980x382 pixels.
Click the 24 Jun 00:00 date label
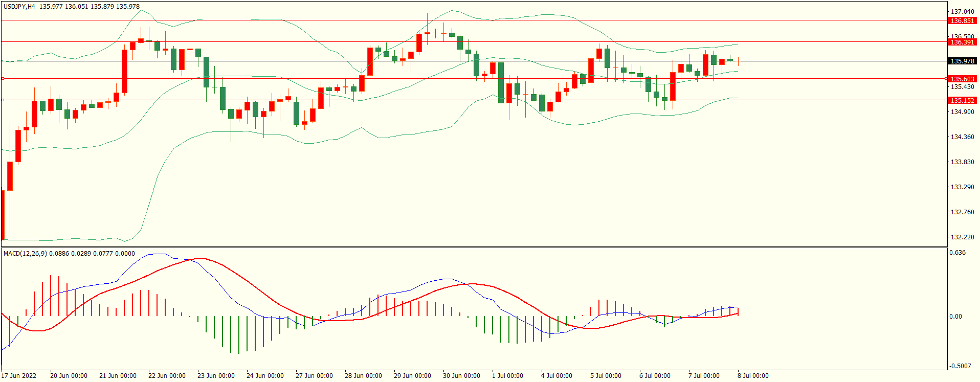pos(265,376)
